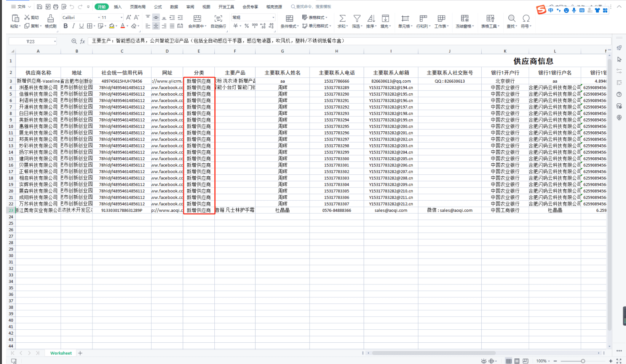Open the 数据 (Data) ribbon tab
The width and height of the screenshot is (626, 364).
coord(174,7)
